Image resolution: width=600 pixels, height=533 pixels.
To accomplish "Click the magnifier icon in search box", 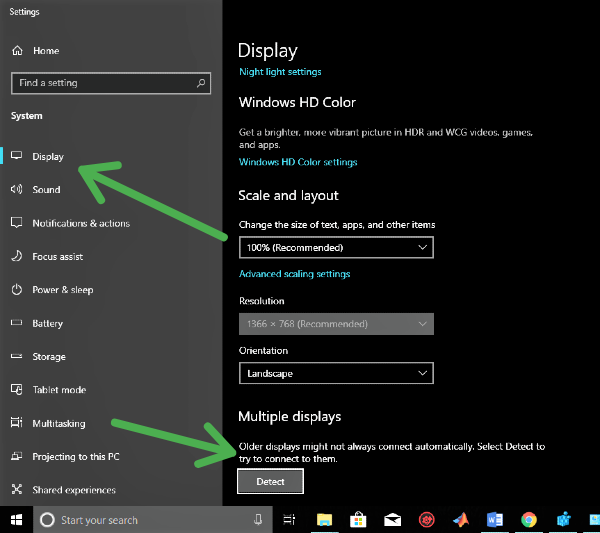I will coord(201,83).
